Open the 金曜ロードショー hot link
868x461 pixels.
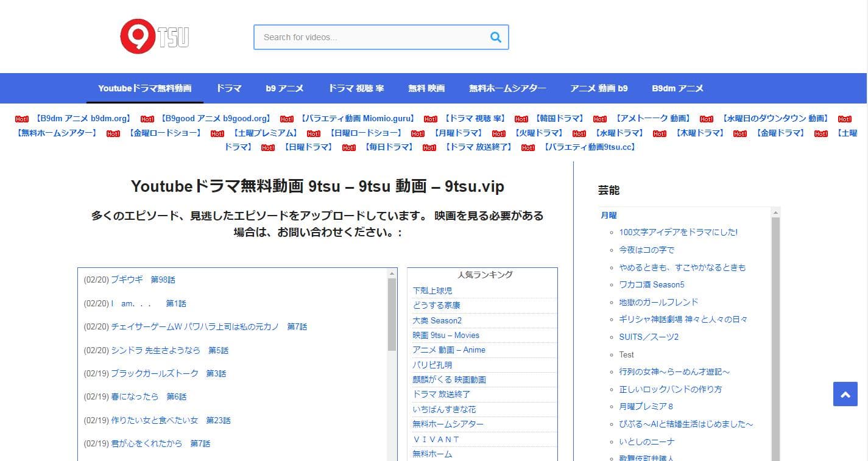click(x=164, y=133)
